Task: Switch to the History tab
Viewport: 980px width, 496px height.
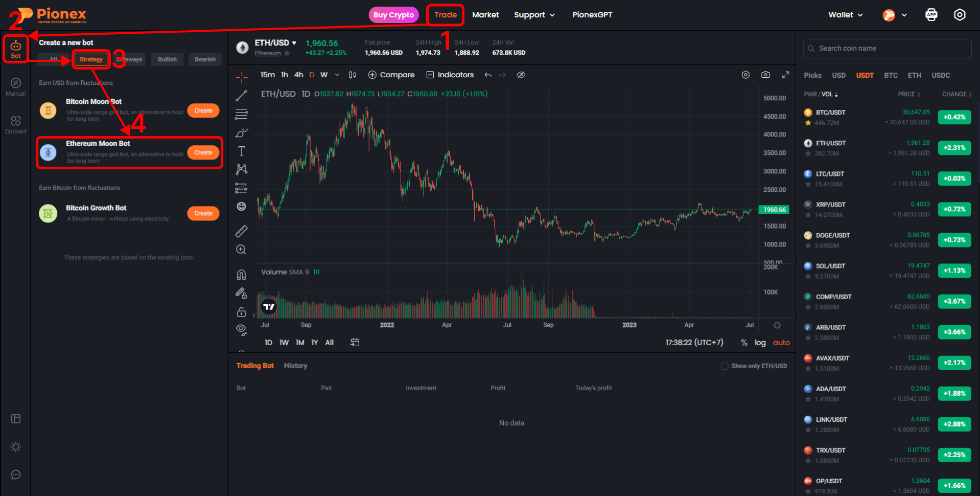Action: tap(295, 366)
